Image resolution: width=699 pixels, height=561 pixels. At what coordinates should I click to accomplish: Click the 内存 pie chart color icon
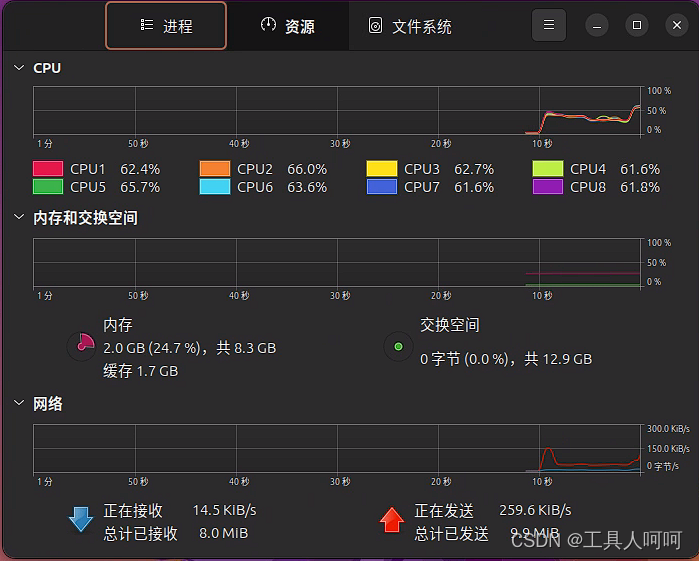coord(82,346)
